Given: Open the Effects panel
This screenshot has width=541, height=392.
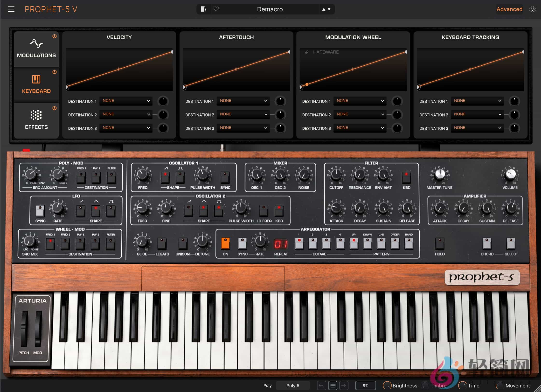Looking at the screenshot, I should tap(36, 120).
